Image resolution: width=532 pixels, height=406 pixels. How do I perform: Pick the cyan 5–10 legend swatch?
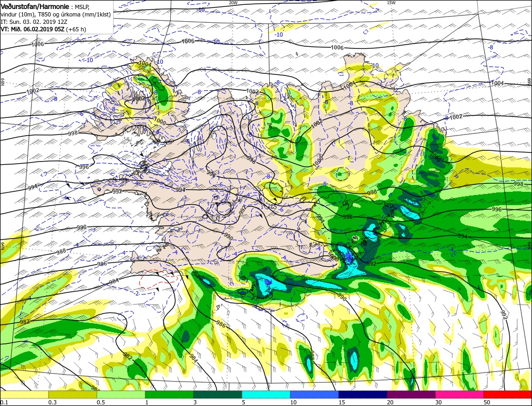coord(266,394)
